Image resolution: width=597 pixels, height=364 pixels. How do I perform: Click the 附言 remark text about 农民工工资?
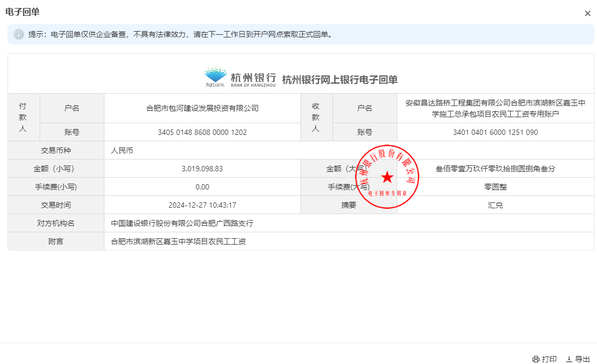click(178, 241)
